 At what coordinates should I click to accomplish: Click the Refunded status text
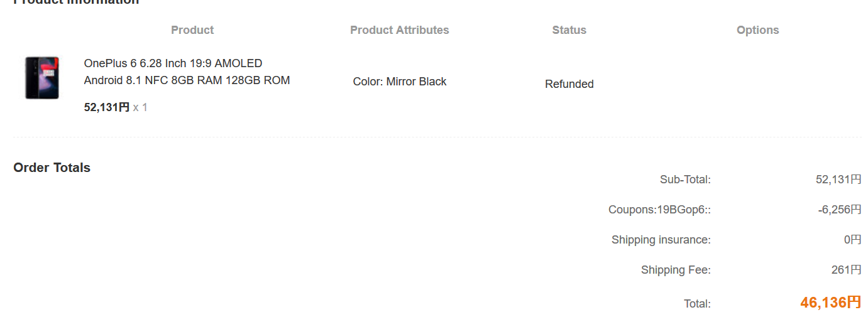569,84
